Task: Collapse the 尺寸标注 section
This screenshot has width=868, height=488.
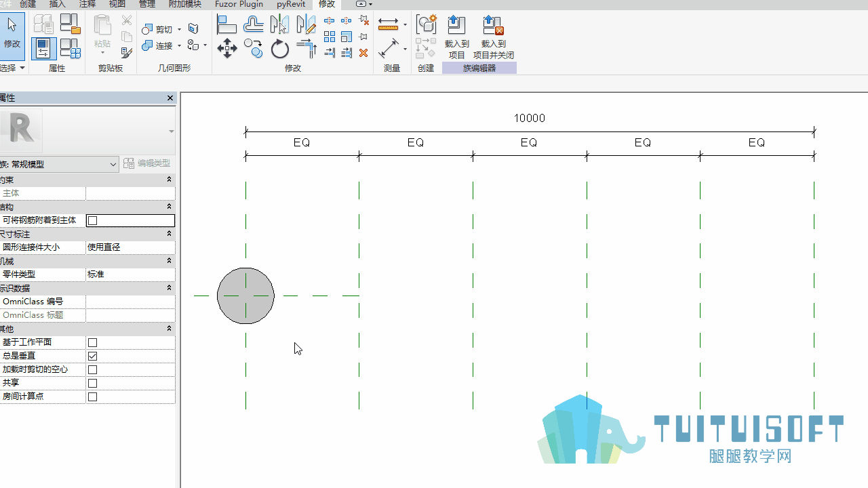Action: coord(169,234)
